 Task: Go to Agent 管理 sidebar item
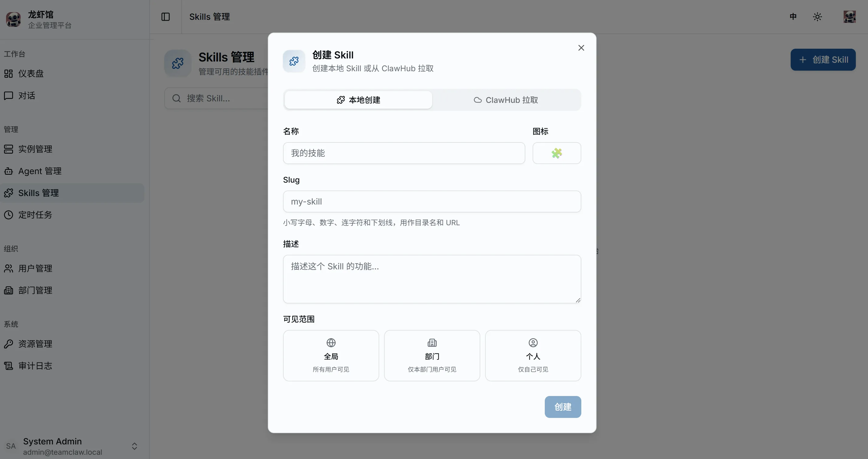tap(40, 171)
